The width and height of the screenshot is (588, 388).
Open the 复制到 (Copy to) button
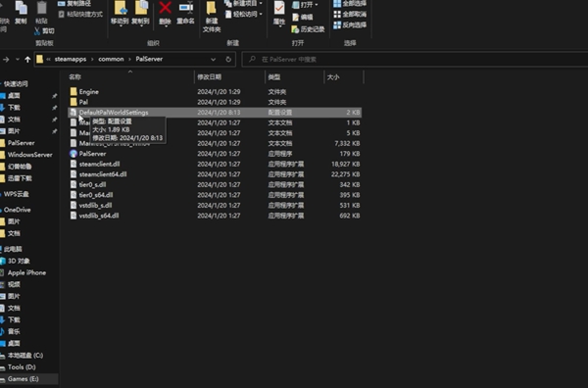pos(140,14)
